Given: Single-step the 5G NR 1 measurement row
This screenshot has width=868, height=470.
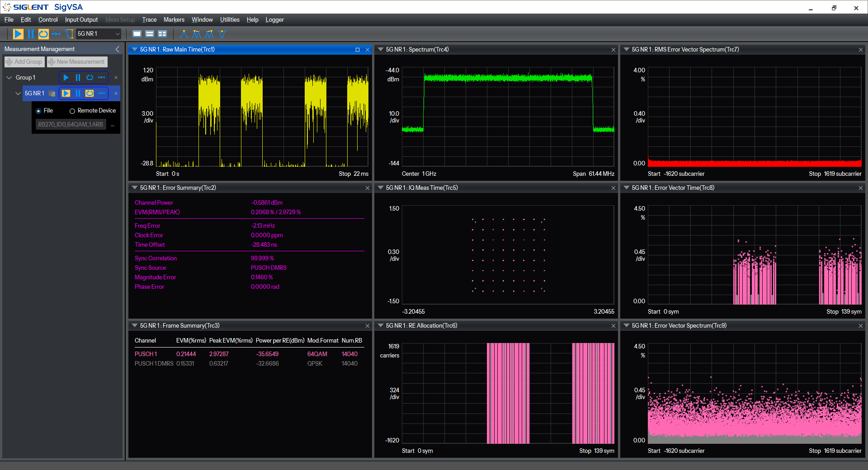Looking at the screenshot, I should pos(102,94).
